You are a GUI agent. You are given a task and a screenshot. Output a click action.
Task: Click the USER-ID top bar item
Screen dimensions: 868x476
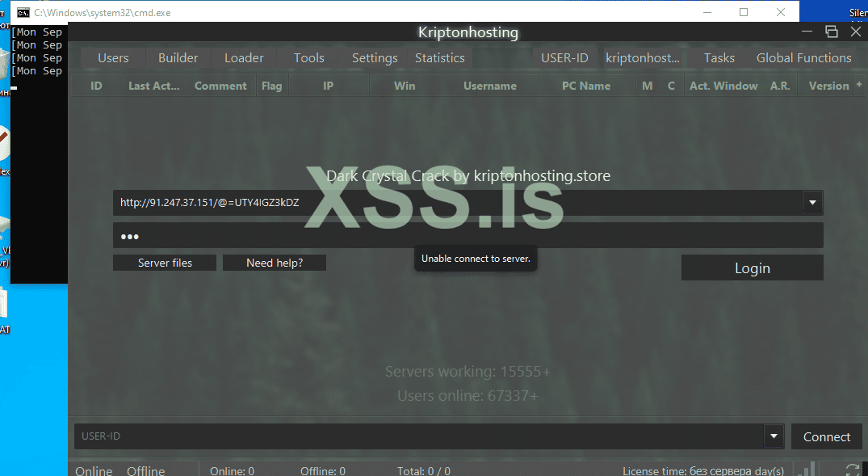[564, 57]
